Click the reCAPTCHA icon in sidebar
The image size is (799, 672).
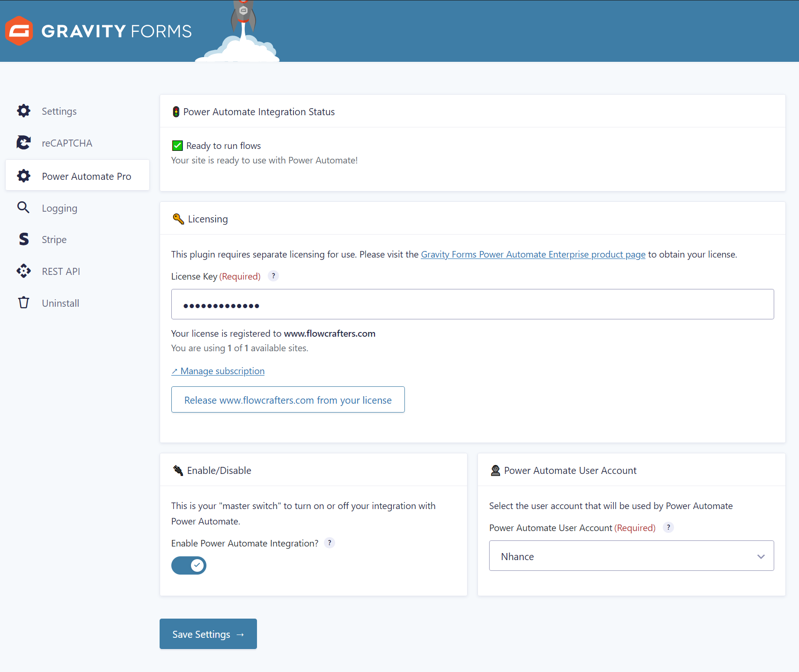[23, 142]
